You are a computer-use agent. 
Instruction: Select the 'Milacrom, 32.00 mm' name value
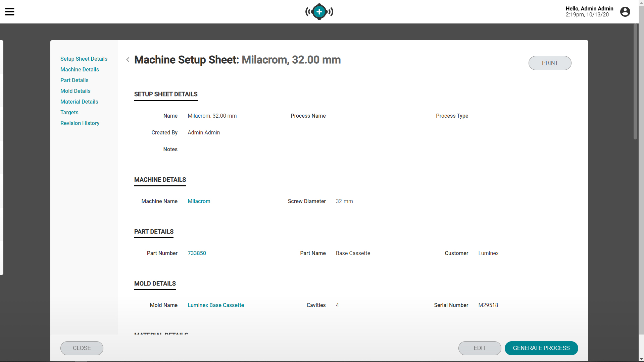pos(212,116)
